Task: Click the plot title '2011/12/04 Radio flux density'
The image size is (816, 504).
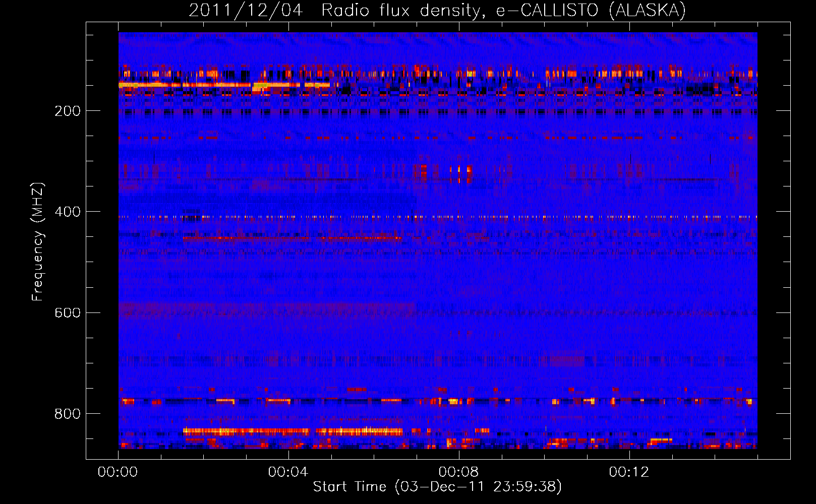Action: pyautogui.click(x=437, y=10)
